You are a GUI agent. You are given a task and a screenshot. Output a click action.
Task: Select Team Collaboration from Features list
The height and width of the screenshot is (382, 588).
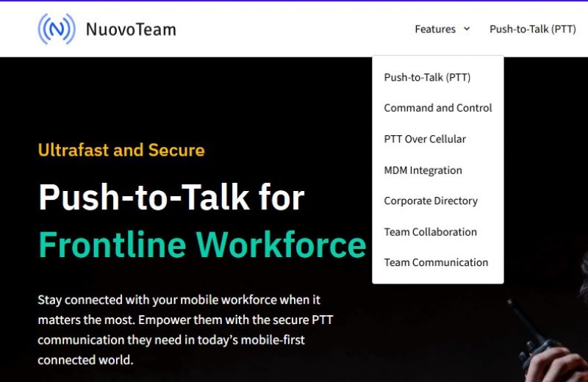430,231
